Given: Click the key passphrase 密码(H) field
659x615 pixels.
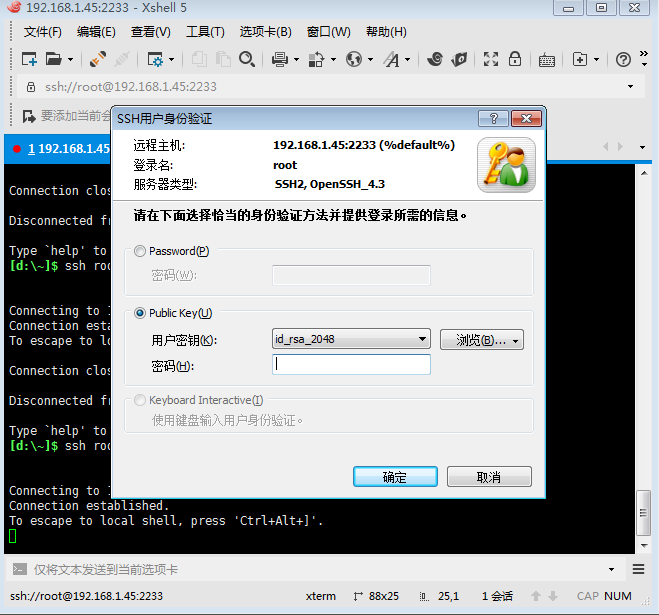Looking at the screenshot, I should (x=351, y=364).
